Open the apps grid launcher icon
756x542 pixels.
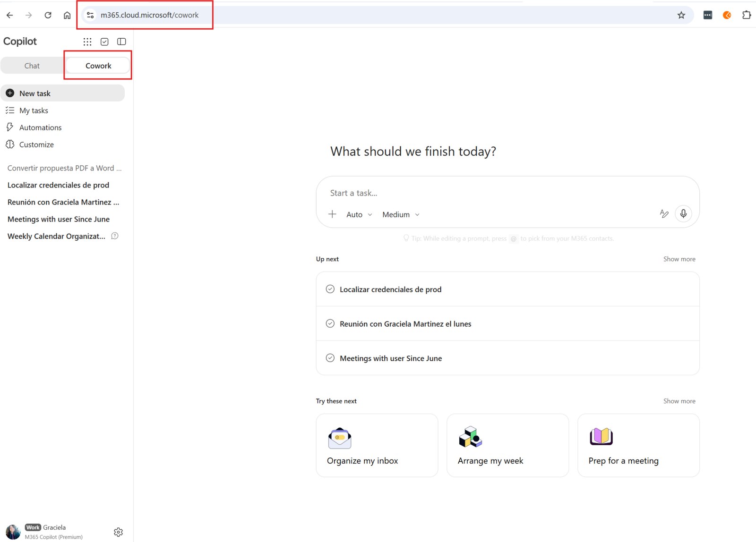click(87, 42)
